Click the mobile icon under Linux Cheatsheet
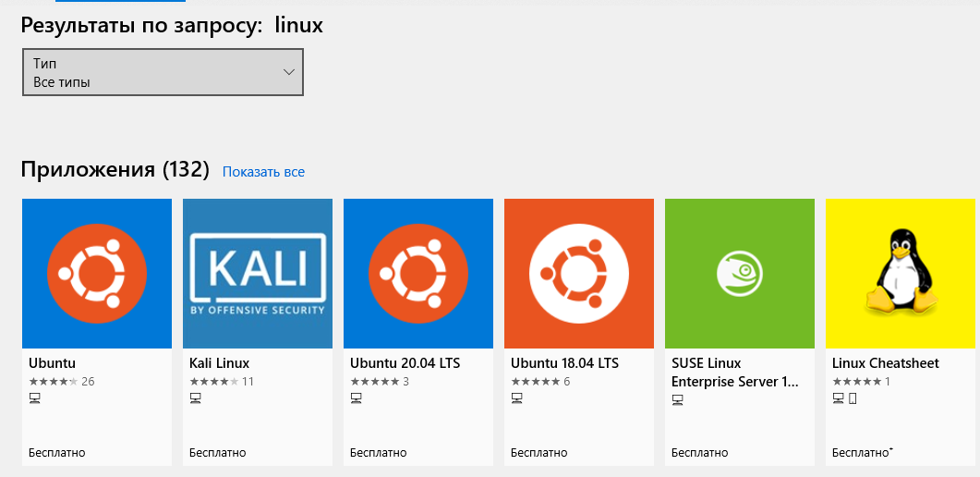980x477 pixels. tap(853, 398)
